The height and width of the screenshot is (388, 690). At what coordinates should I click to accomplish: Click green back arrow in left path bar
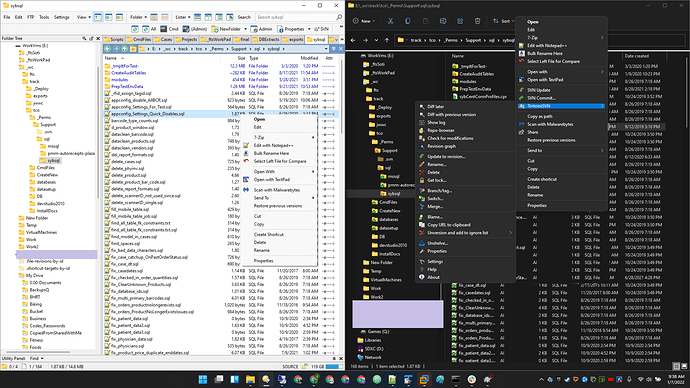click(x=107, y=49)
